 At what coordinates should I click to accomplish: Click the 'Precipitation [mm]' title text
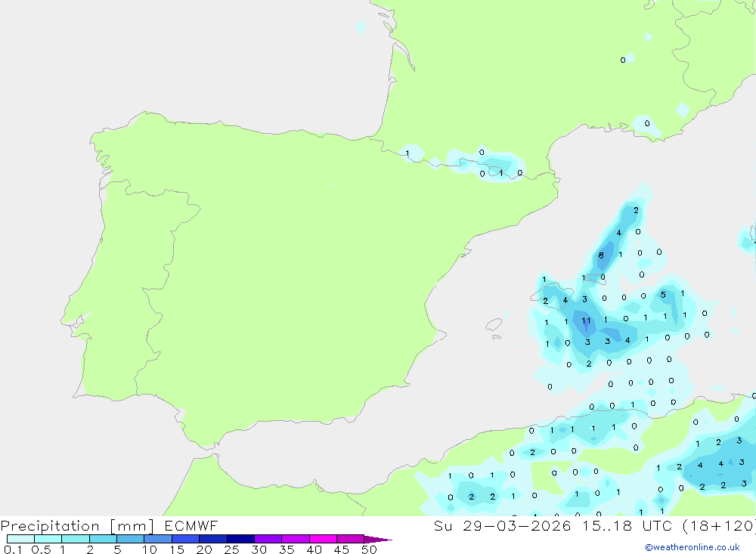tap(77, 526)
